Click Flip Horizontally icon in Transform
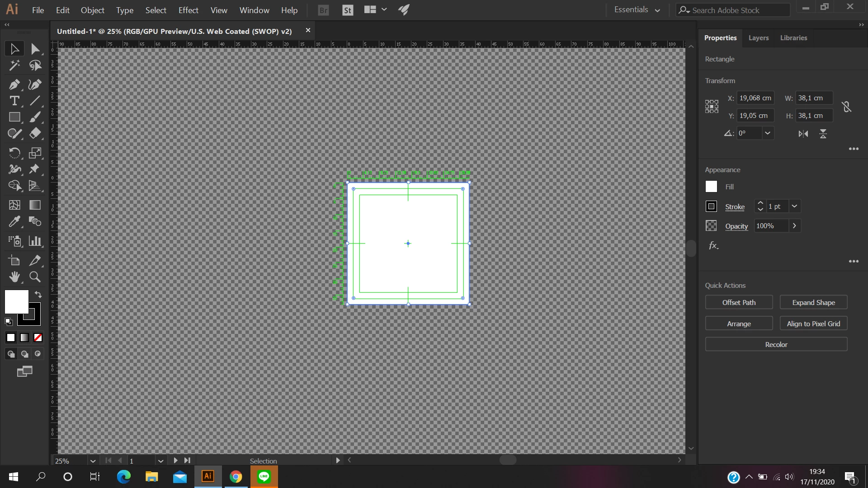The width and height of the screenshot is (868, 488). [x=803, y=134]
